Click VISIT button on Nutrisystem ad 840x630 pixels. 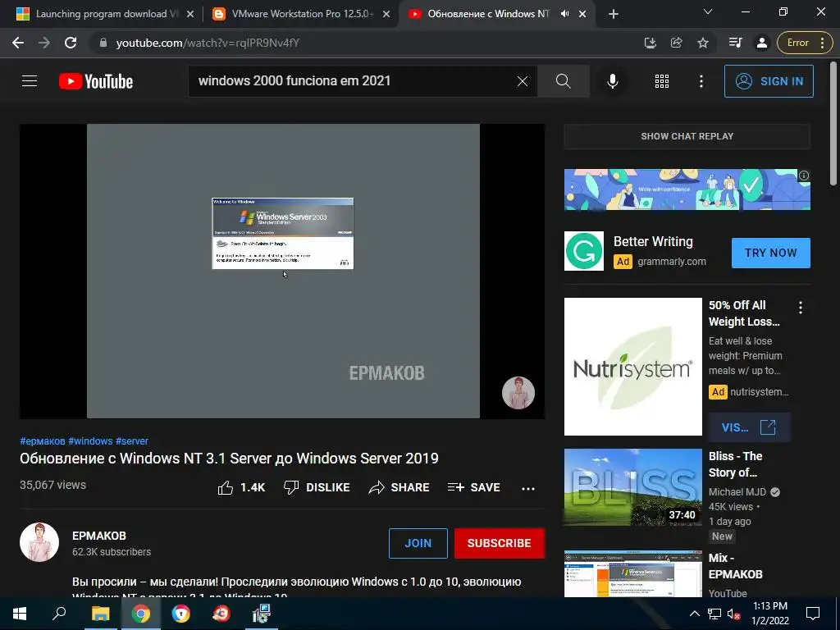[x=749, y=427]
